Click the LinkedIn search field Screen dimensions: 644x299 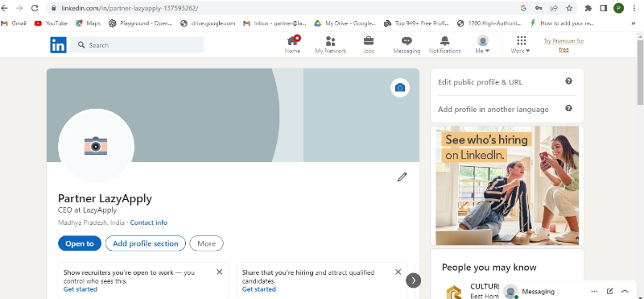[x=137, y=45]
